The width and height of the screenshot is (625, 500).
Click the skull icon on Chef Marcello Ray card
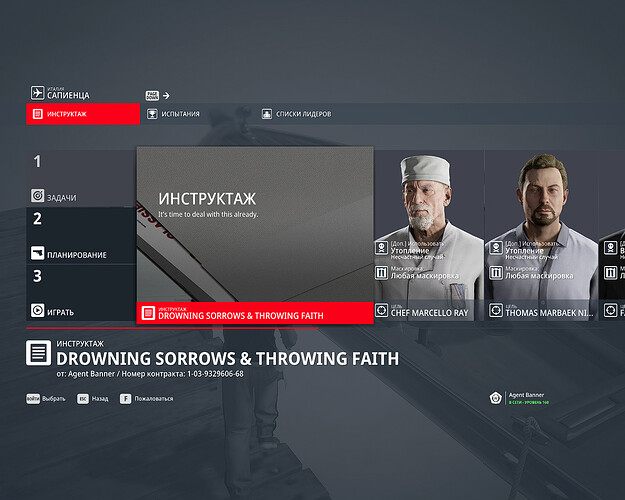pos(381,248)
